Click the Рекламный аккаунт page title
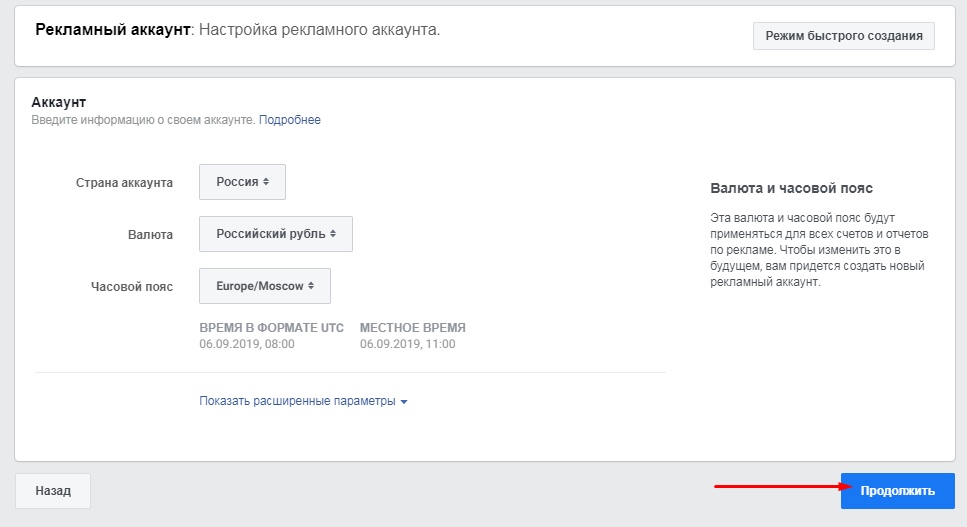Image resolution: width=967 pixels, height=527 pixels. pyautogui.click(x=112, y=30)
